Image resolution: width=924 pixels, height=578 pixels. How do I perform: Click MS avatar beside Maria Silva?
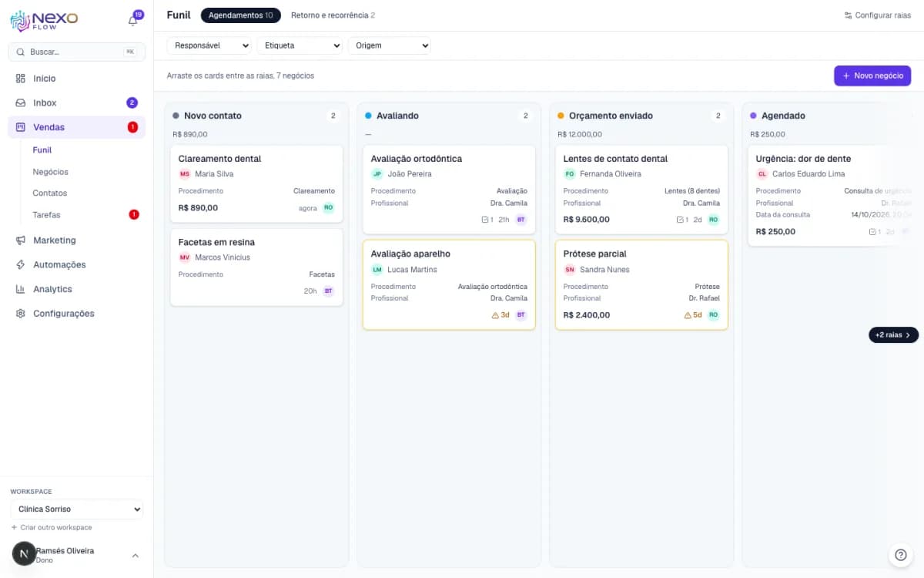184,174
